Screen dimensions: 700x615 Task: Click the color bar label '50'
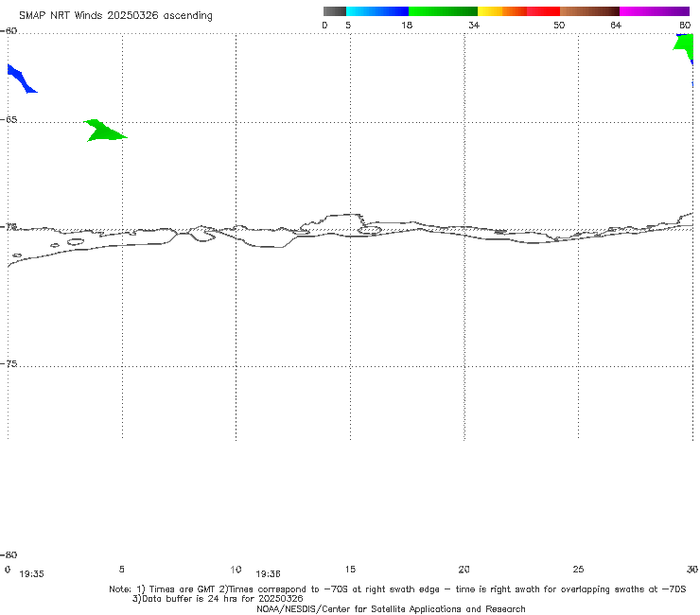pos(559,25)
